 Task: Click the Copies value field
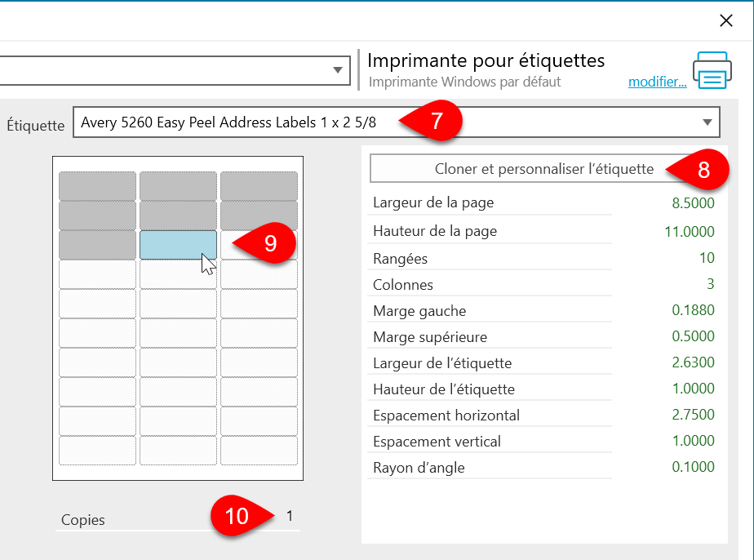click(290, 516)
